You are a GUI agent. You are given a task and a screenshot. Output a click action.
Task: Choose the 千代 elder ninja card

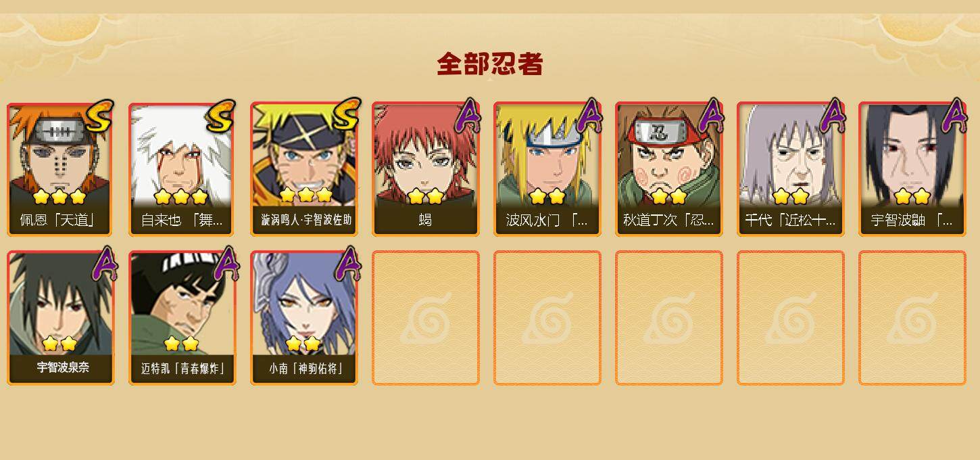[x=791, y=169]
